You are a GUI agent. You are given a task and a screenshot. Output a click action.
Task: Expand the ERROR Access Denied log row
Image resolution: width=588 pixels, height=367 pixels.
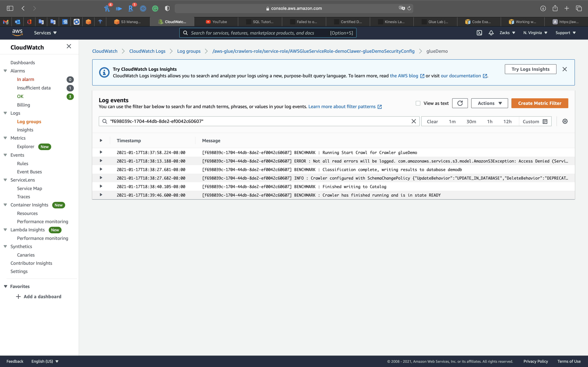pyautogui.click(x=101, y=161)
